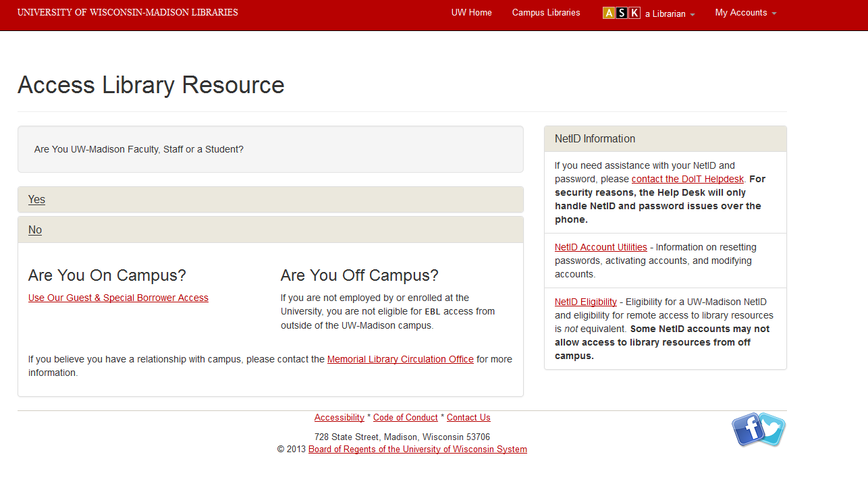Click the Contact Us footer link
This screenshot has width=868, height=490.
[x=468, y=417]
